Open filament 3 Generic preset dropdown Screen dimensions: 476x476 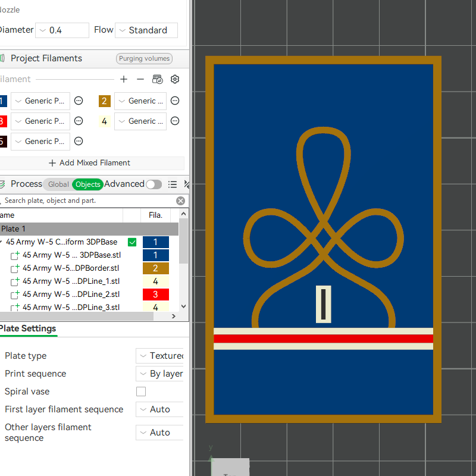coord(40,121)
